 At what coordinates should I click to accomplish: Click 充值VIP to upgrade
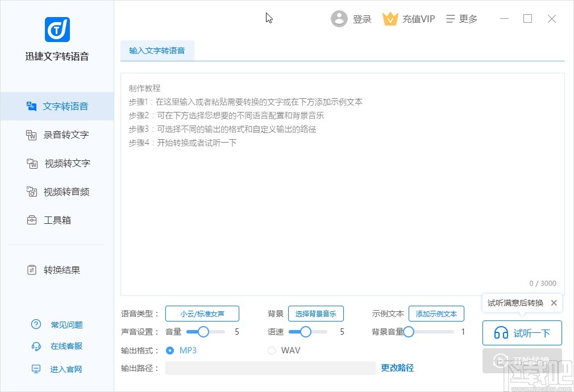point(409,18)
